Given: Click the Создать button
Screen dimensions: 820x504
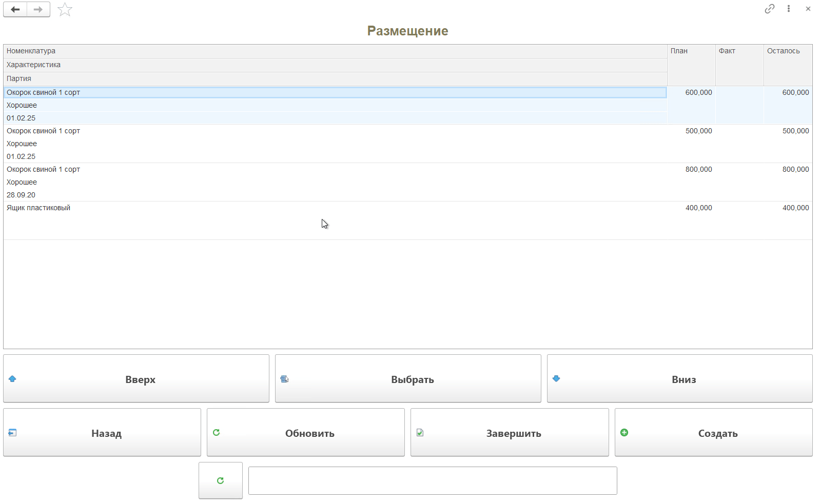Looking at the screenshot, I should [713, 433].
